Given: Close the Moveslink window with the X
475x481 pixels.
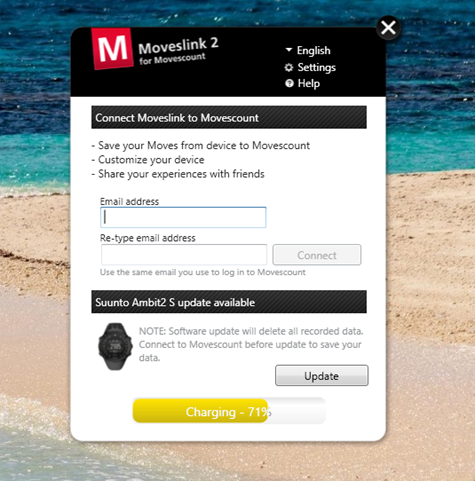Looking at the screenshot, I should tap(388, 28).
